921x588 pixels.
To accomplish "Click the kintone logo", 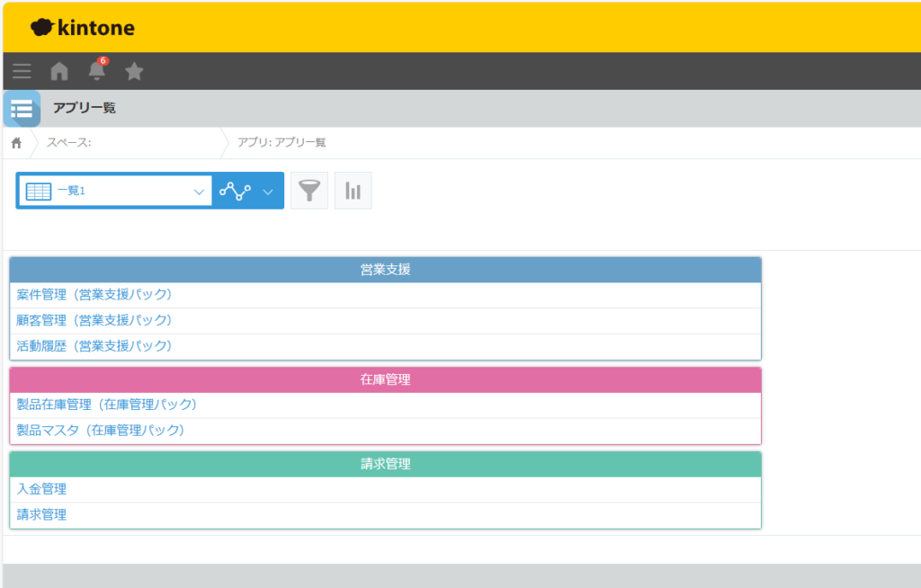I will (83, 28).
